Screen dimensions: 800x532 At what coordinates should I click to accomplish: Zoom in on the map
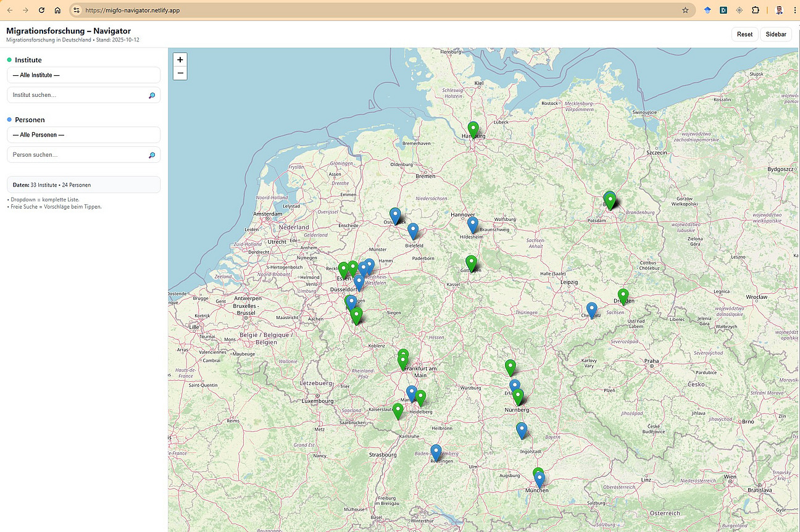[180, 60]
